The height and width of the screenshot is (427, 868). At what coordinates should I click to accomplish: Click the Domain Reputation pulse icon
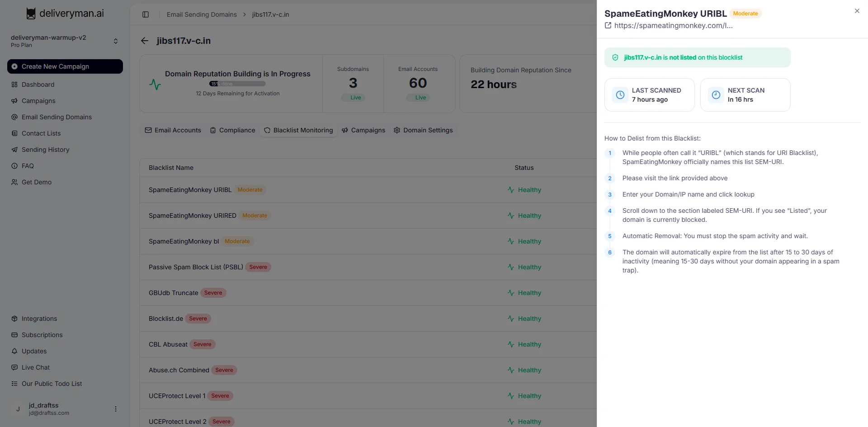(x=155, y=84)
